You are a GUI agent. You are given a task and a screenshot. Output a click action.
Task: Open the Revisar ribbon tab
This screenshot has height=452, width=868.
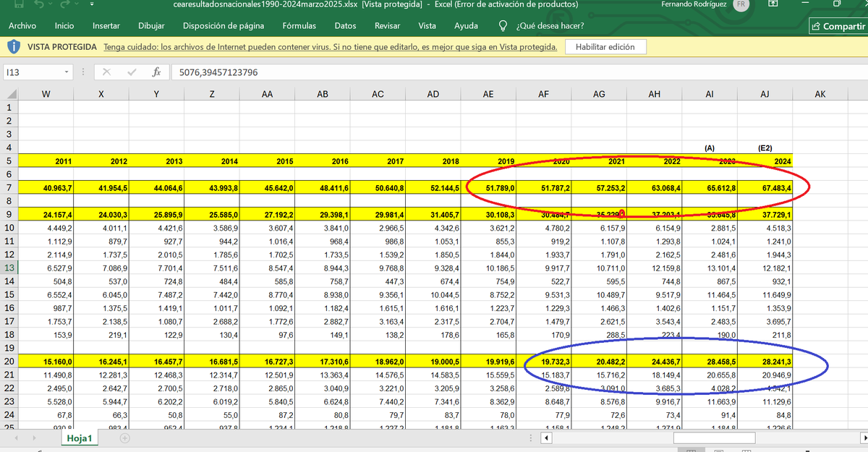point(387,26)
